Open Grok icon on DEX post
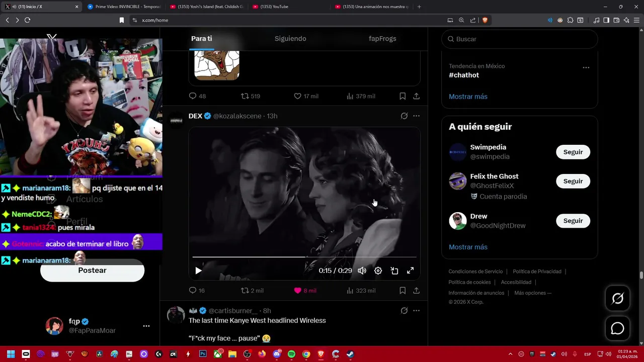 coord(404,116)
